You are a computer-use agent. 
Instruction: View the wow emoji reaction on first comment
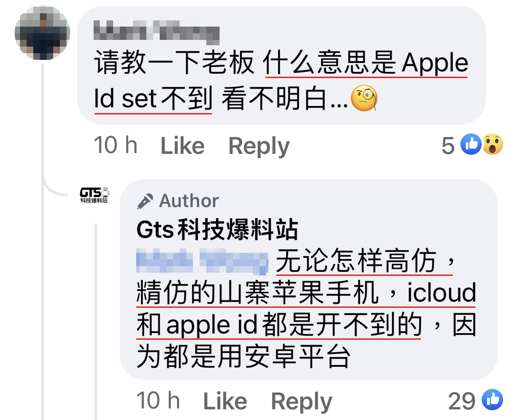point(492,144)
